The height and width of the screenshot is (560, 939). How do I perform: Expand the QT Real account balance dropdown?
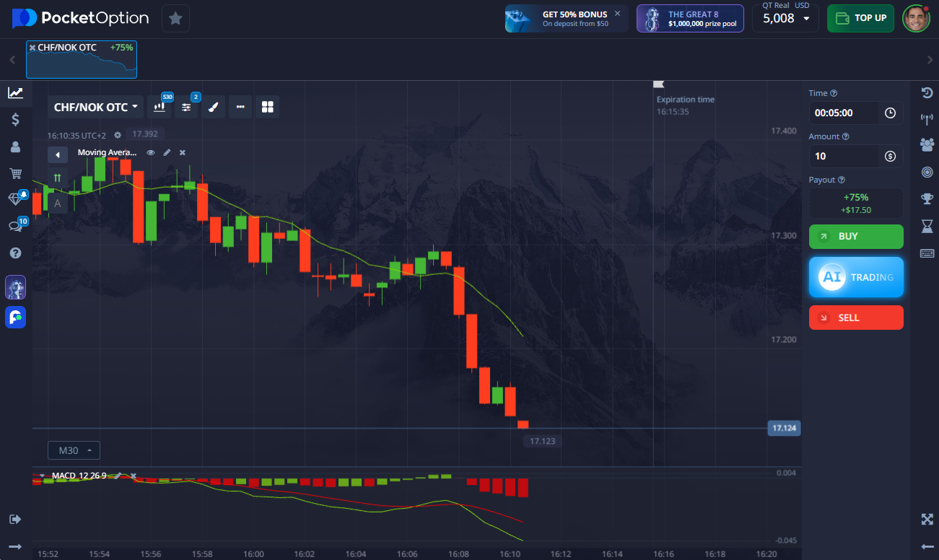click(x=785, y=18)
